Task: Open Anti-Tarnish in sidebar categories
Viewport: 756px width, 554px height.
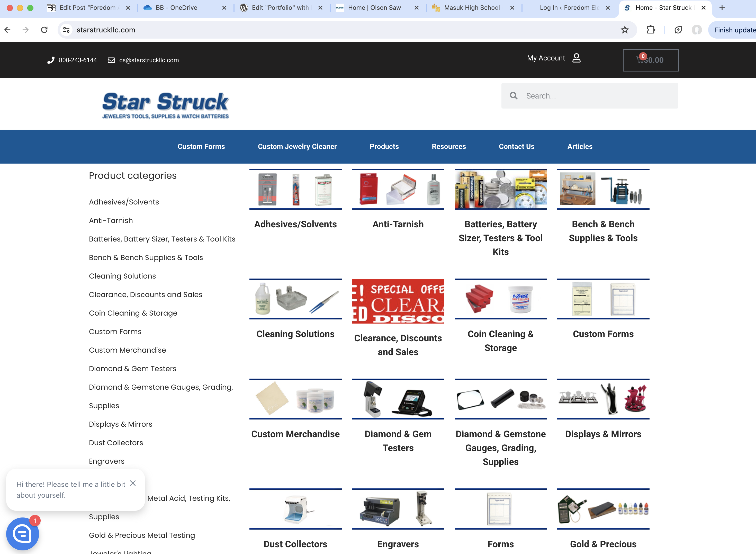Action: click(x=111, y=220)
